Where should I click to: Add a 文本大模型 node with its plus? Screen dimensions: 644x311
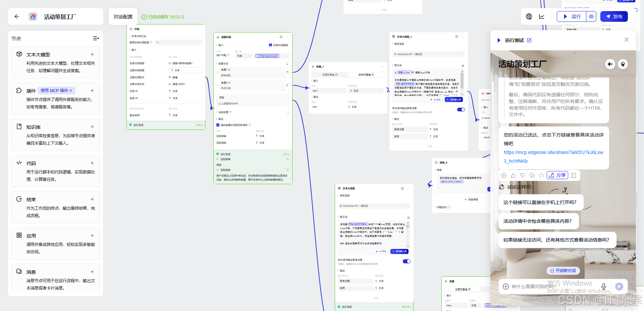click(x=92, y=54)
